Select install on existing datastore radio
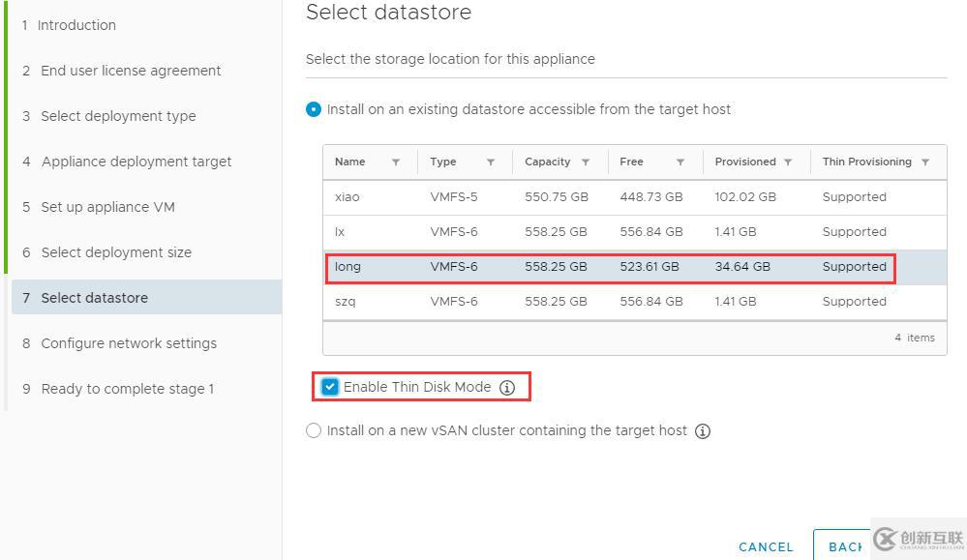Image resolution: width=967 pixels, height=560 pixels. pos(314,109)
